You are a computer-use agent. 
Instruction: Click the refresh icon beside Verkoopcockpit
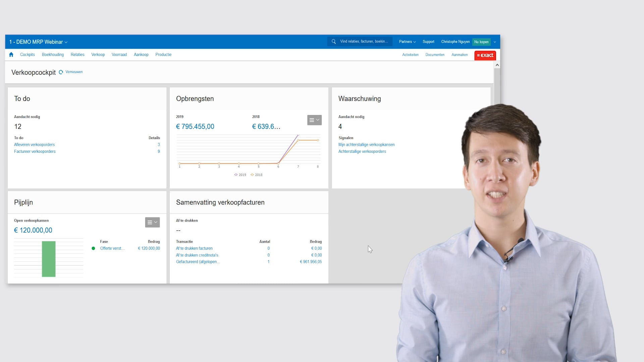click(61, 72)
